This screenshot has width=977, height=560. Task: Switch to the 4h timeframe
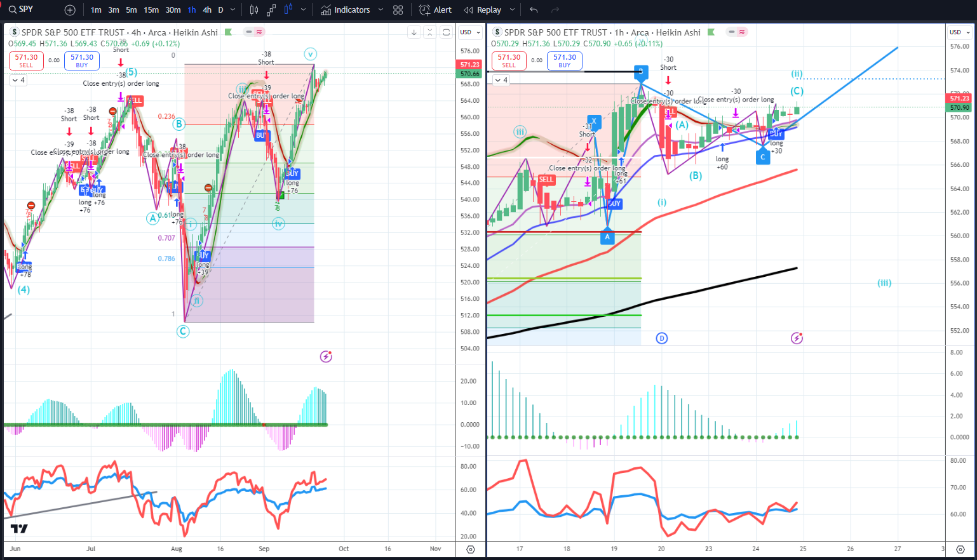click(207, 10)
